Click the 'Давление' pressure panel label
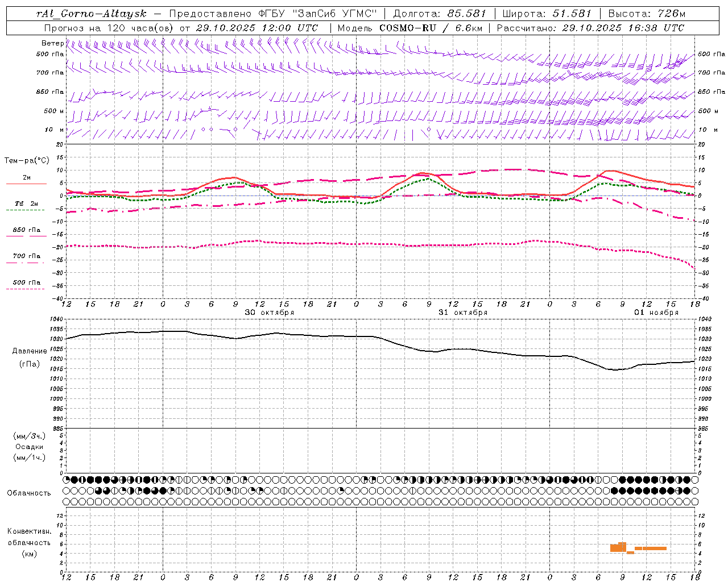 [30, 351]
